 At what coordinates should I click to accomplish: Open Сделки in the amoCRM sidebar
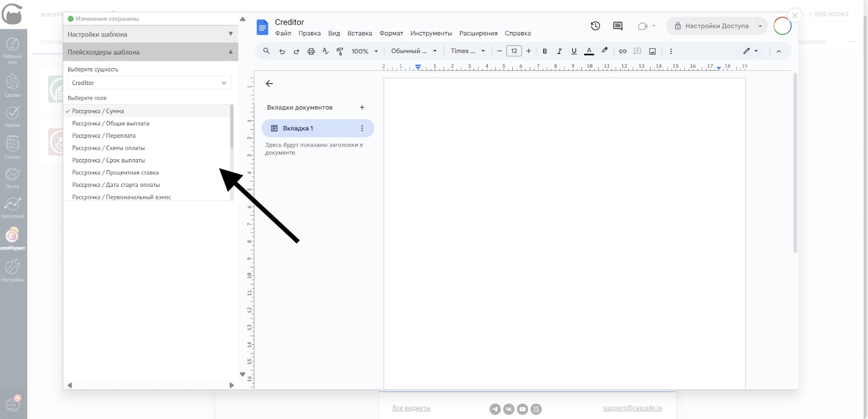tap(13, 86)
